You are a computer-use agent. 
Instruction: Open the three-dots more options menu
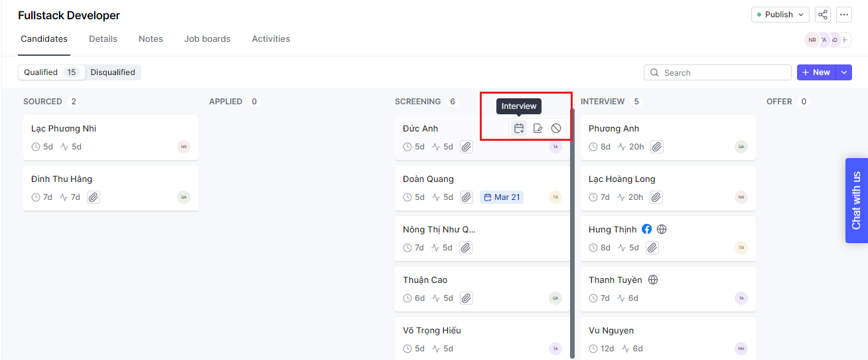coord(843,15)
